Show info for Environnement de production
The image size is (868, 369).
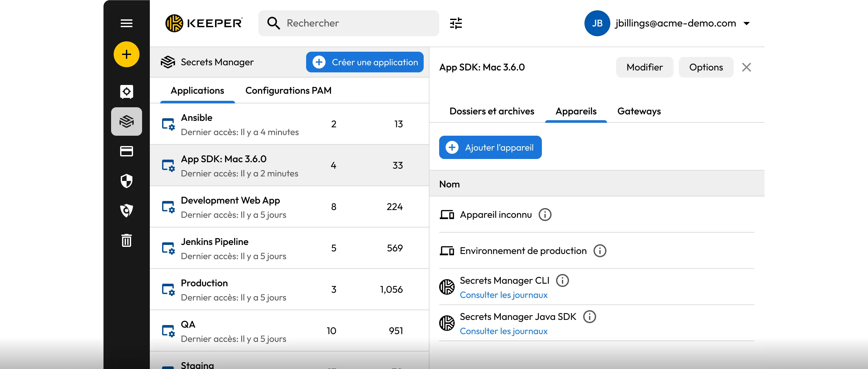click(600, 251)
